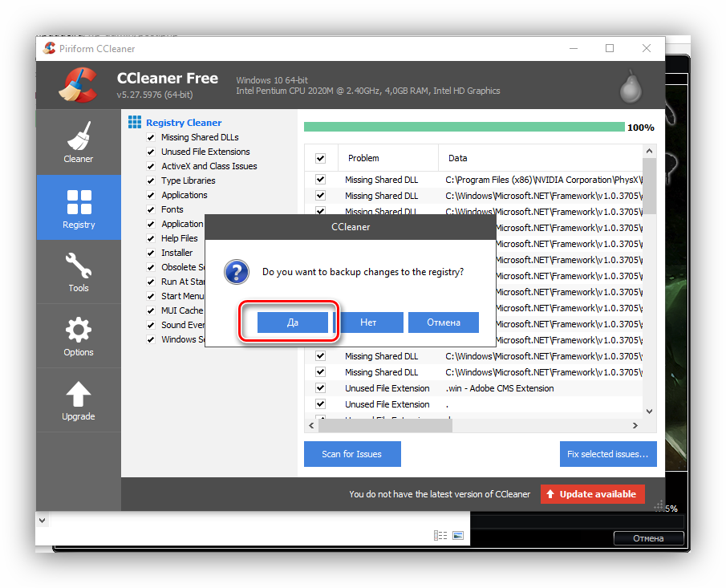Uncheck MUI Cache option

[x=151, y=310]
